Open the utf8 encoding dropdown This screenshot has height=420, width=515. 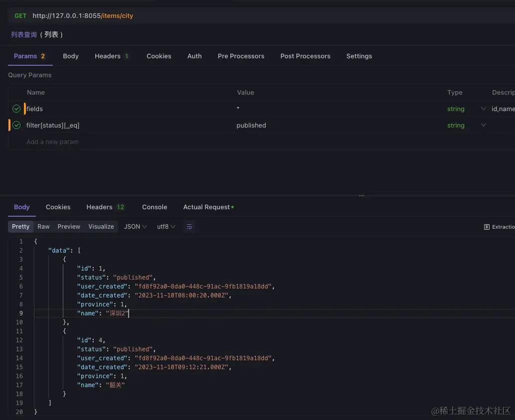(165, 226)
